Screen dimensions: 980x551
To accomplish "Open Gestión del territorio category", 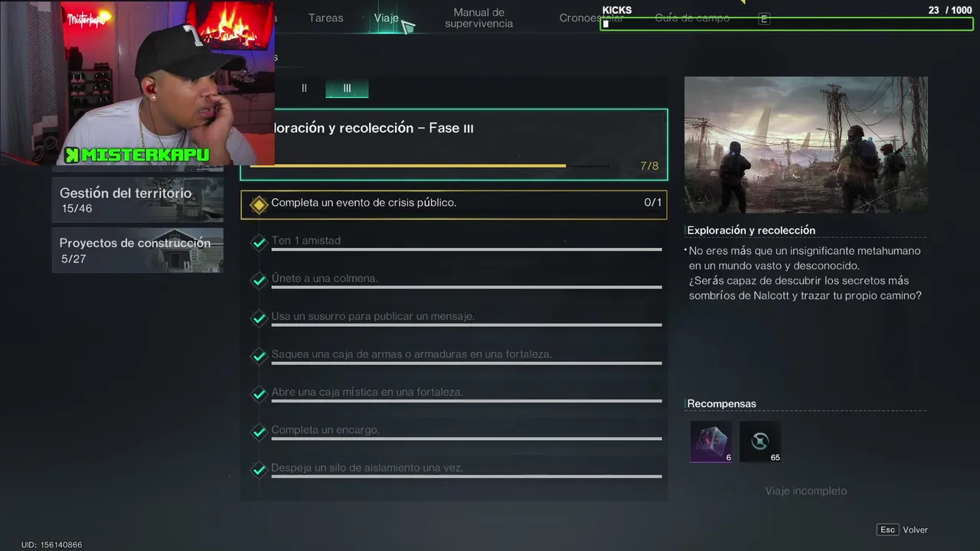I will [x=138, y=200].
